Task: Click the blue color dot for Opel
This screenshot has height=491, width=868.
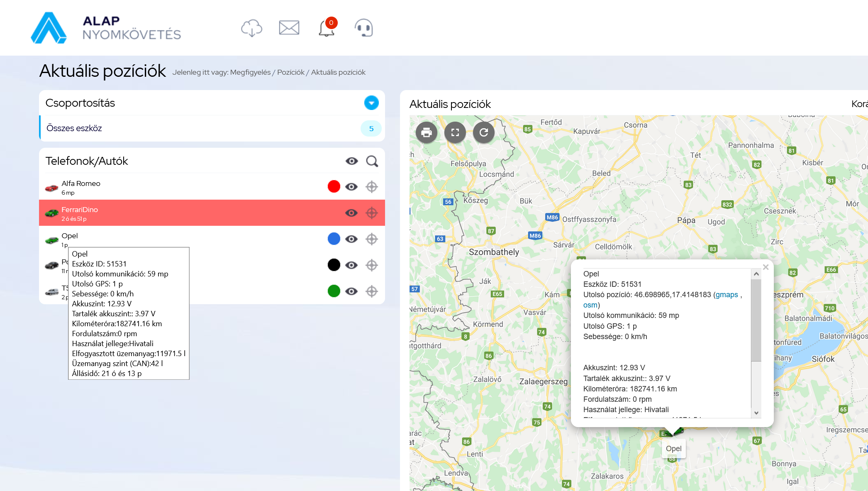Action: 334,239
